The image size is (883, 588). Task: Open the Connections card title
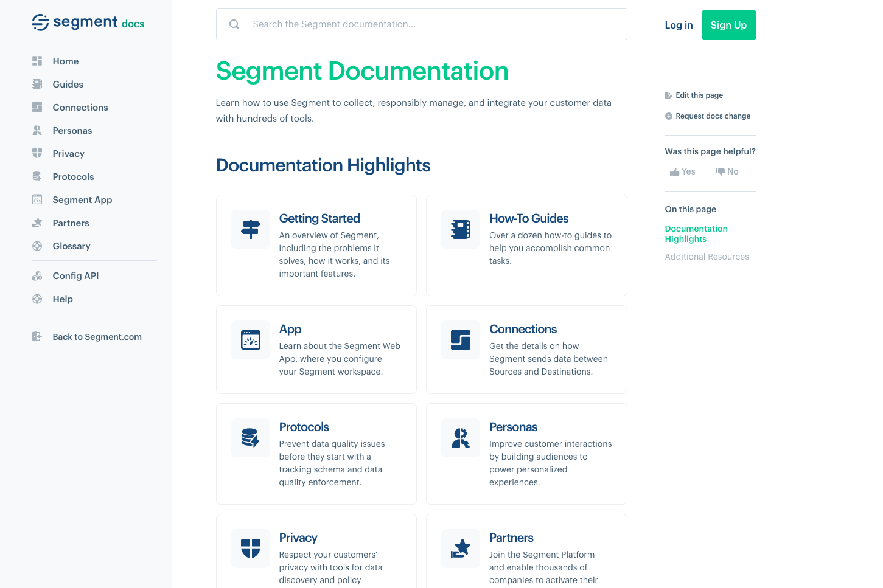(x=523, y=329)
